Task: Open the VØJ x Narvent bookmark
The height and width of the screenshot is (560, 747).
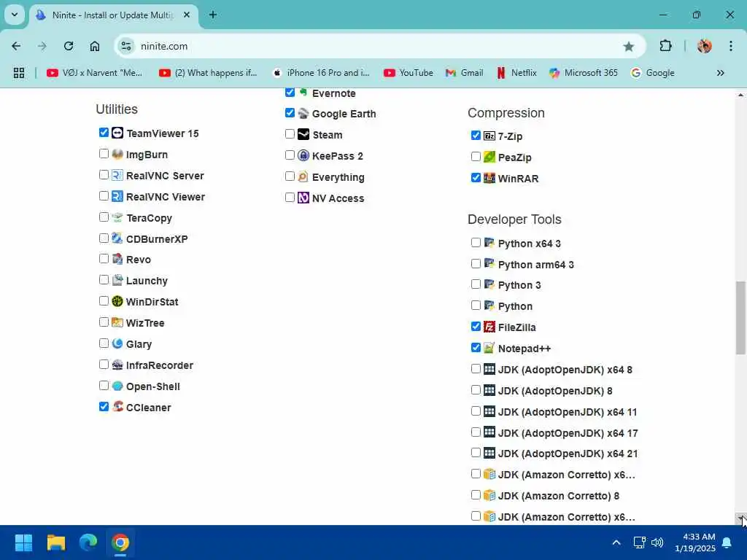Action: point(94,73)
